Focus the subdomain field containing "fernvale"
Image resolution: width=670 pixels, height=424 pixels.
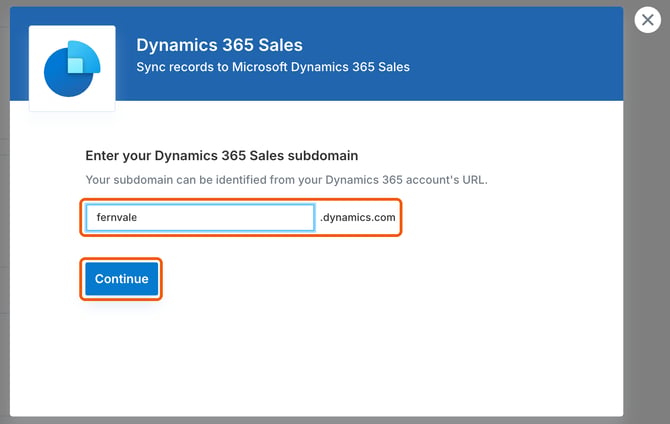(200, 217)
